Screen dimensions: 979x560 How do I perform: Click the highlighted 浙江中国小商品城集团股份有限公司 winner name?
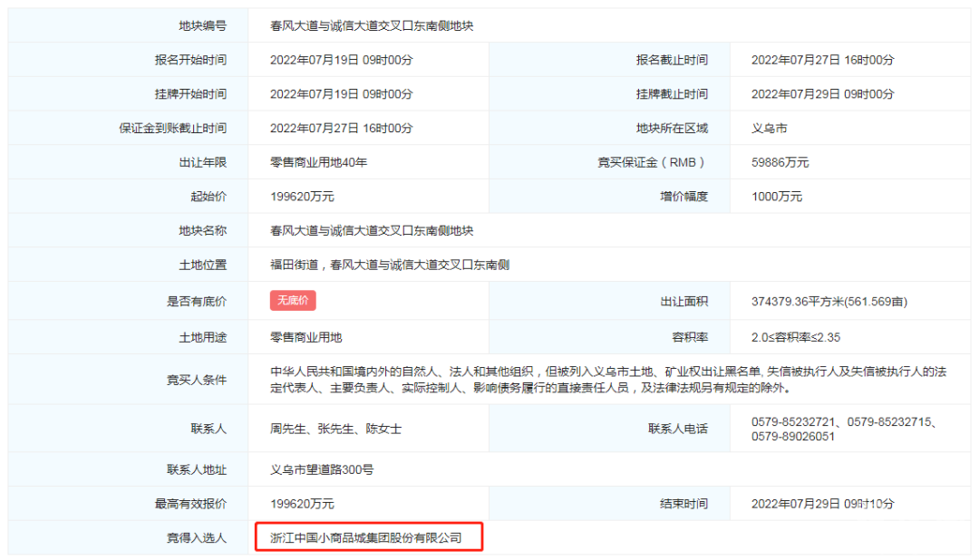point(366,537)
